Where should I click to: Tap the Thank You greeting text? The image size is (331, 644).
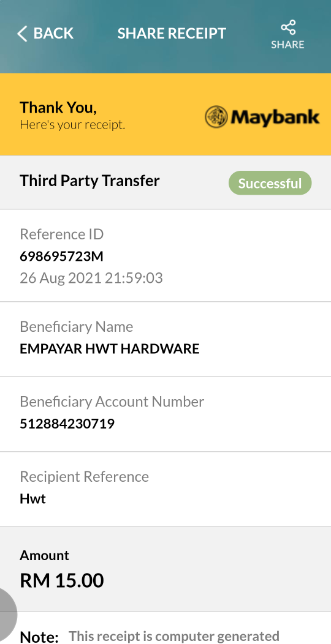58,107
